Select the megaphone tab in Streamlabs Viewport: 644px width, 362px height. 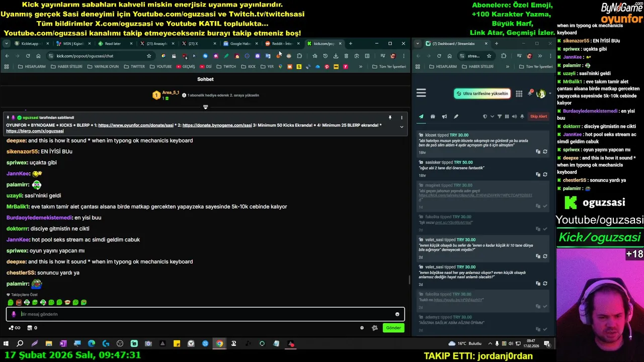[444, 117]
